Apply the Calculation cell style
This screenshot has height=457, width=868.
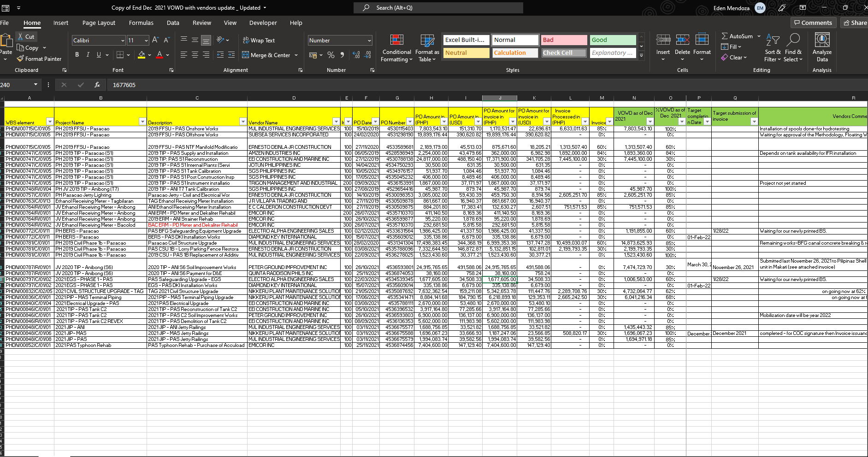coord(515,53)
